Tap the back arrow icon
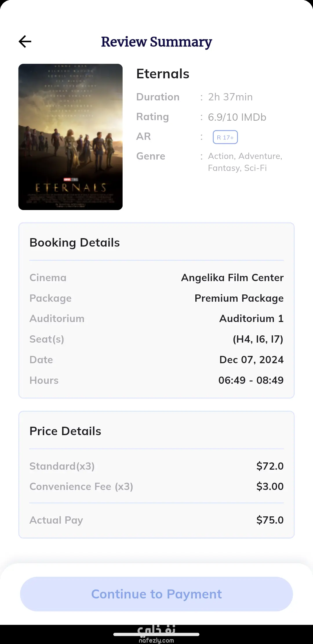Image resolution: width=313 pixels, height=644 pixels. coord(25,41)
